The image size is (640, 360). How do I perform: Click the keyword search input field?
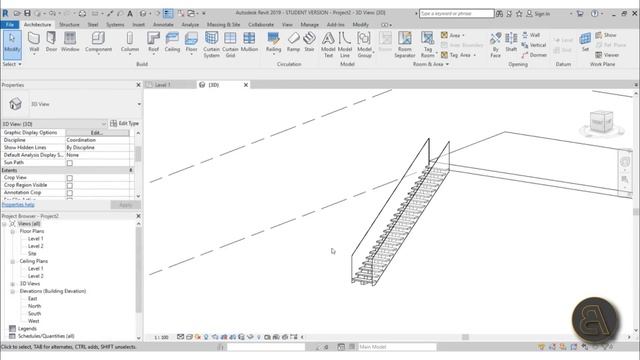[456, 13]
